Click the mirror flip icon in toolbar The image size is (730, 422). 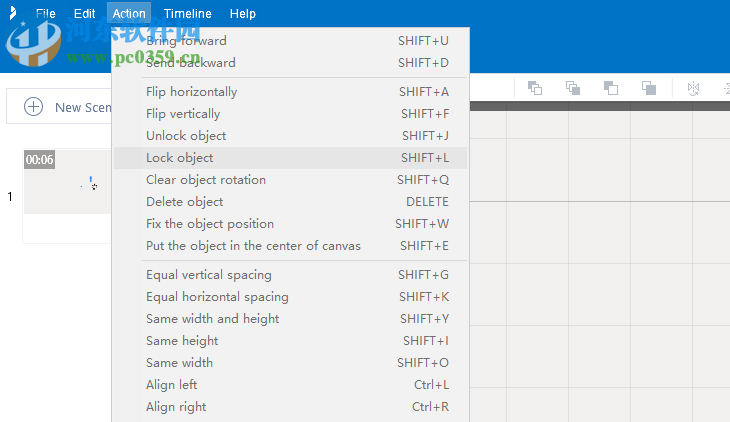(693, 88)
